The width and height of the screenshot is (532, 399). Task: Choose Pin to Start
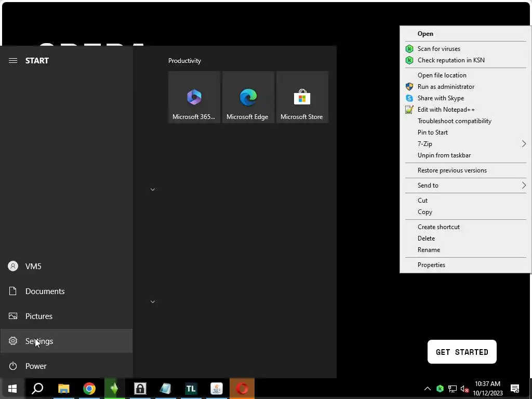pos(465,132)
